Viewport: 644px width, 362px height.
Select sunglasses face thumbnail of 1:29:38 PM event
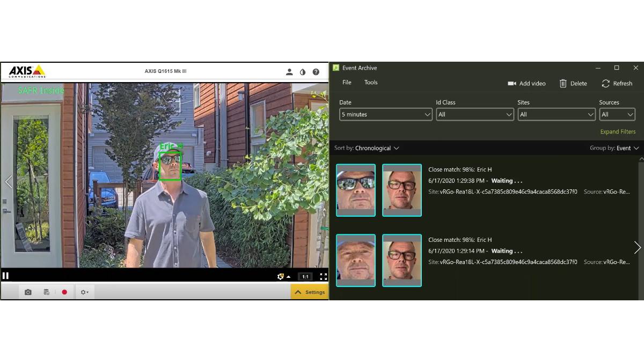click(x=356, y=190)
